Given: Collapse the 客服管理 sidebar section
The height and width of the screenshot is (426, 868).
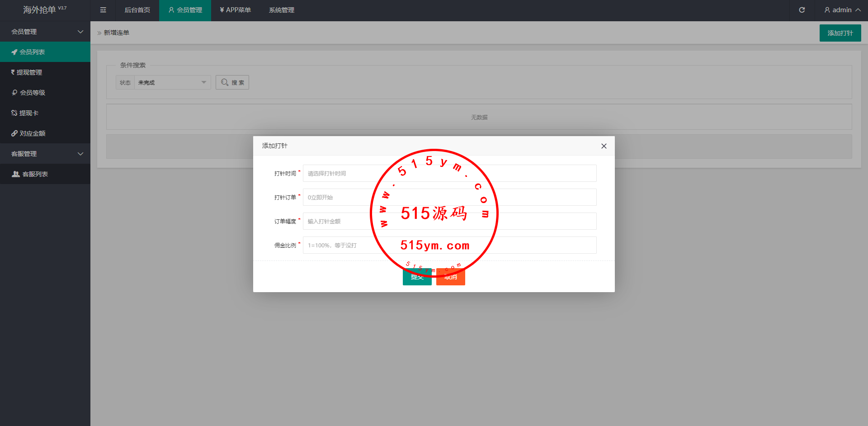Looking at the screenshot, I should 45,154.
